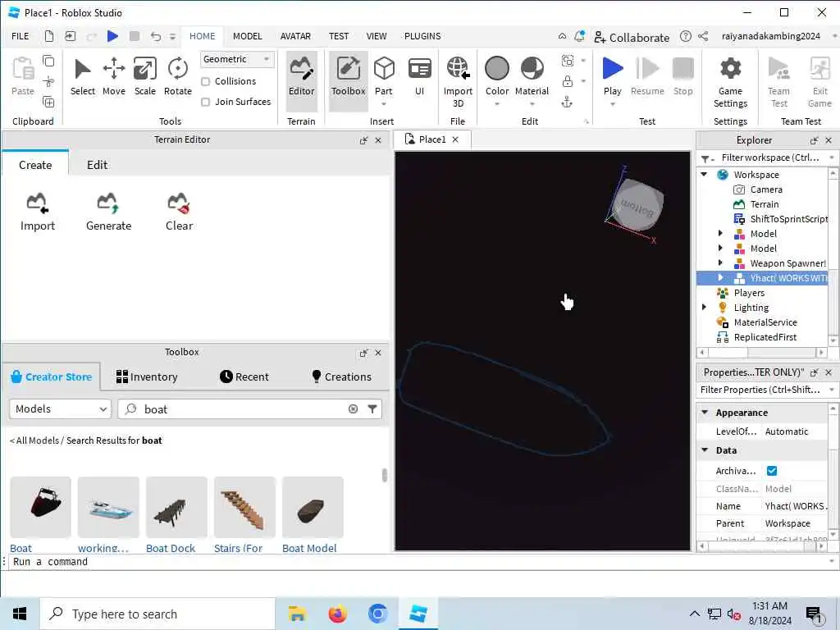Open the Toolbox Creations tab
The image size is (840, 630).
point(341,377)
